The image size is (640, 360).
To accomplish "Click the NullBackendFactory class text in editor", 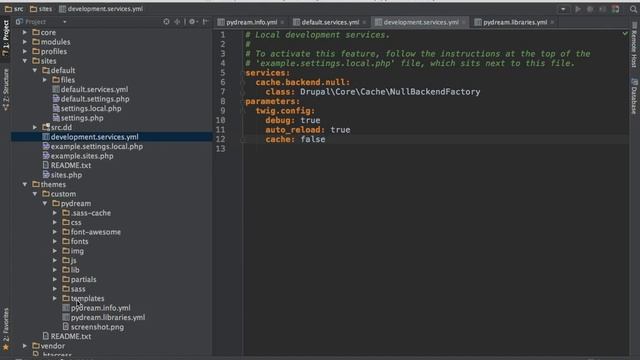I will pyautogui.click(x=435, y=92).
